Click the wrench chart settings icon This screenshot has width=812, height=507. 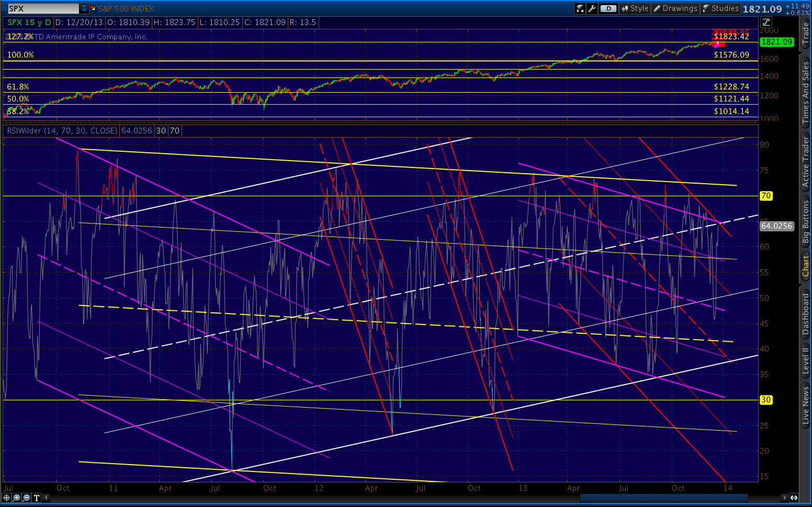coord(592,8)
